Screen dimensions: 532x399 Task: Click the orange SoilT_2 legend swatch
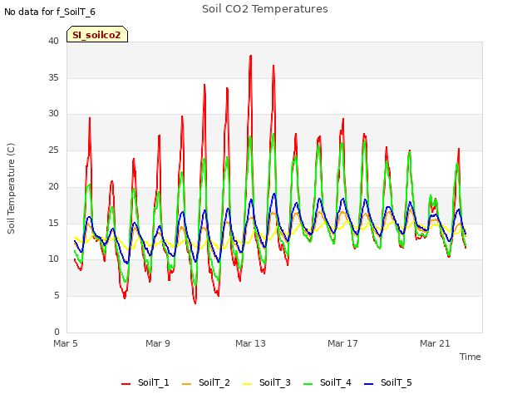186,384
